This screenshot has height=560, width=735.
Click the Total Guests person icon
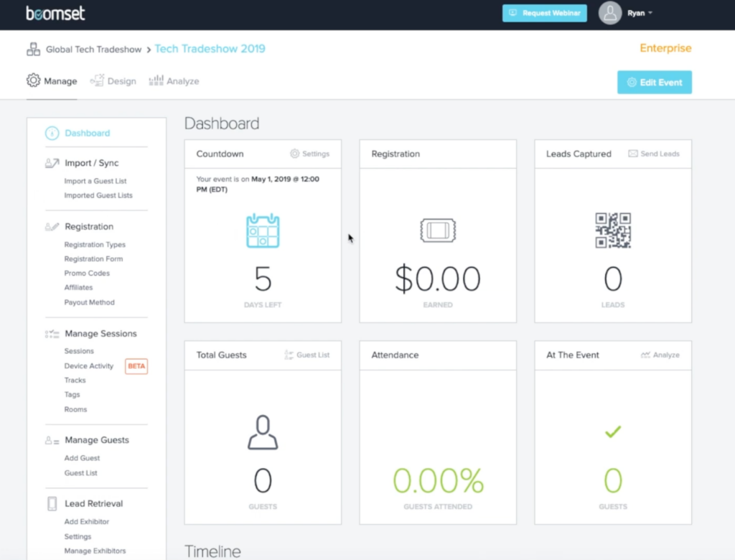click(x=263, y=432)
